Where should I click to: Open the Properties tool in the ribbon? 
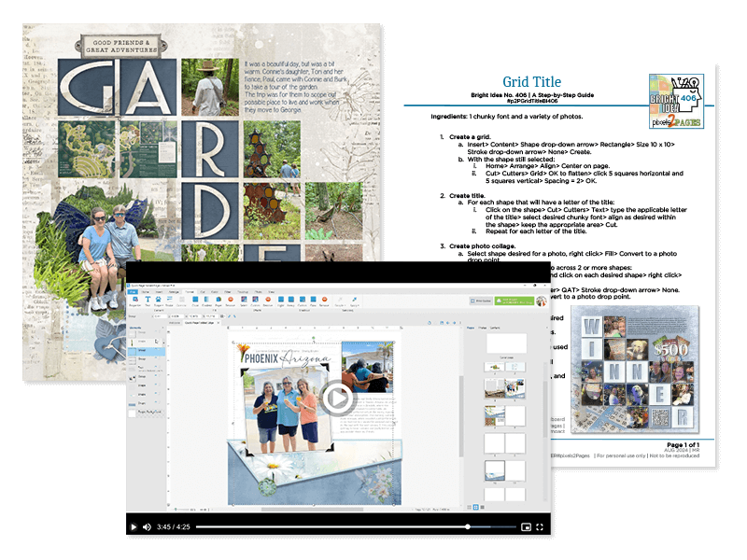click(x=134, y=301)
